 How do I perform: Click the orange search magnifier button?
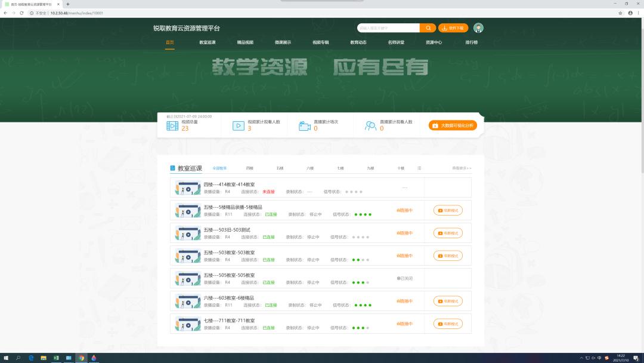[428, 28]
